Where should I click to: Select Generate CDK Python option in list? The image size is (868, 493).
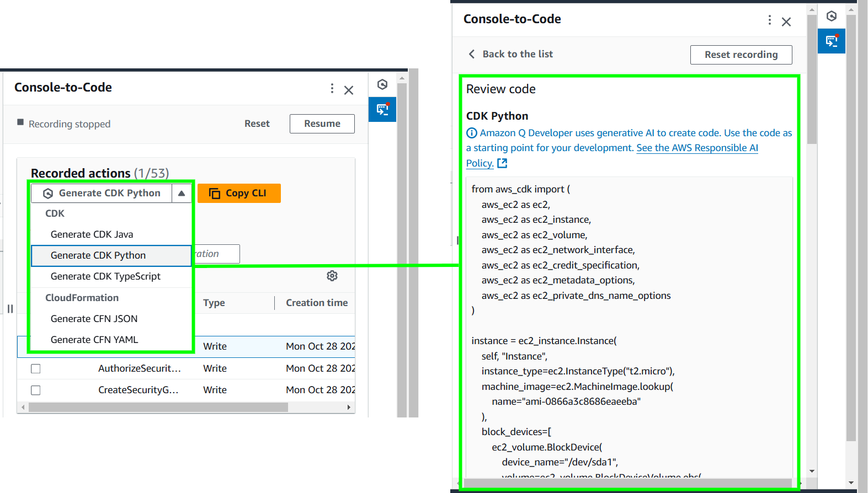click(x=111, y=255)
